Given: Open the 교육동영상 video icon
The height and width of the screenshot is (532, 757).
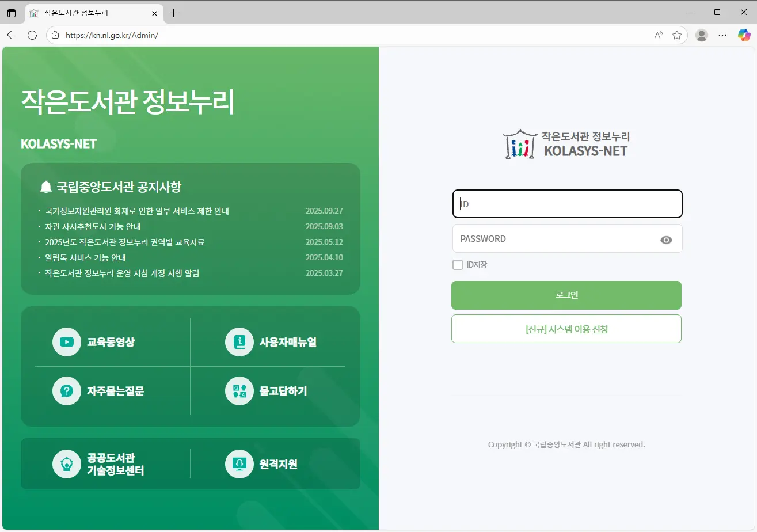Looking at the screenshot, I should (67, 342).
